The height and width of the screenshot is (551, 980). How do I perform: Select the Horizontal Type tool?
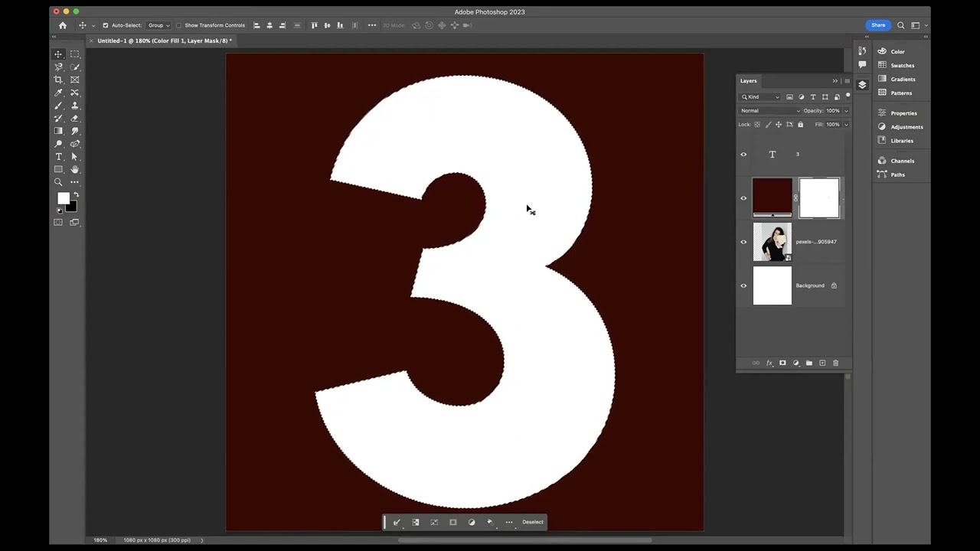58,157
